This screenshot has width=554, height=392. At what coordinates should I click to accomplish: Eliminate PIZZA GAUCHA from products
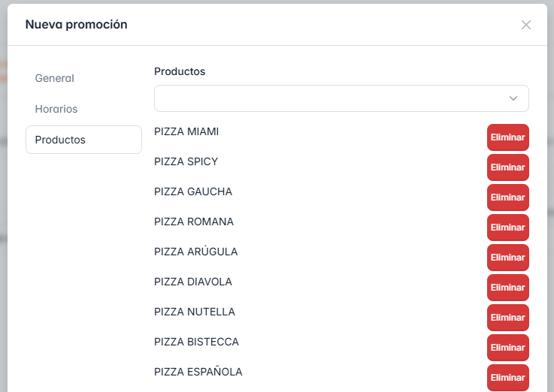click(x=507, y=198)
